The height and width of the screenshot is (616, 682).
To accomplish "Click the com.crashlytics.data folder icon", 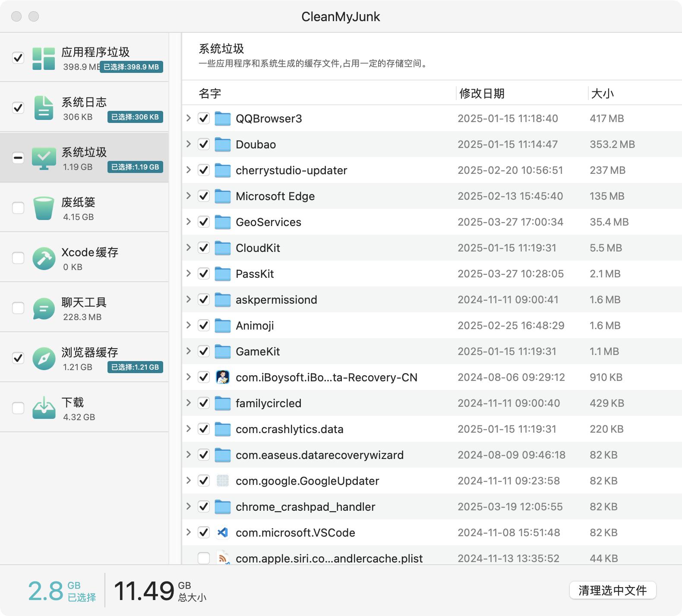I will [223, 429].
